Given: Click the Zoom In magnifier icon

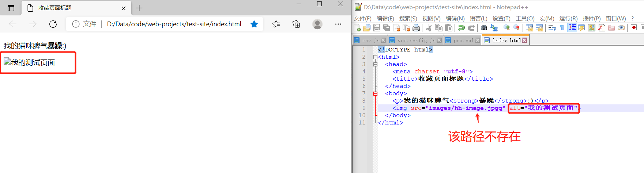Looking at the screenshot, I should point(506,28).
